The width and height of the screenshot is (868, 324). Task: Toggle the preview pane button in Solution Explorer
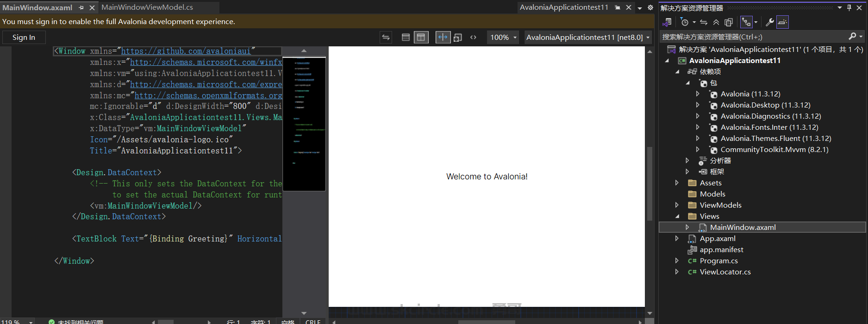pyautogui.click(x=782, y=22)
